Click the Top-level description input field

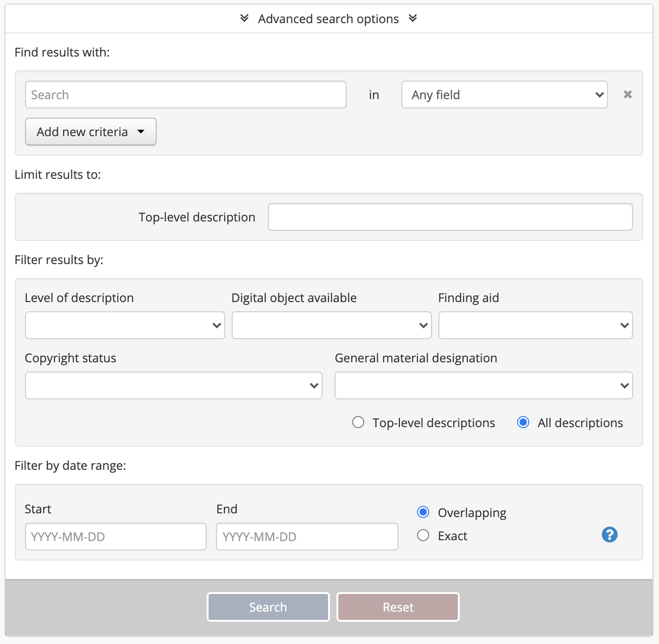pyautogui.click(x=450, y=217)
